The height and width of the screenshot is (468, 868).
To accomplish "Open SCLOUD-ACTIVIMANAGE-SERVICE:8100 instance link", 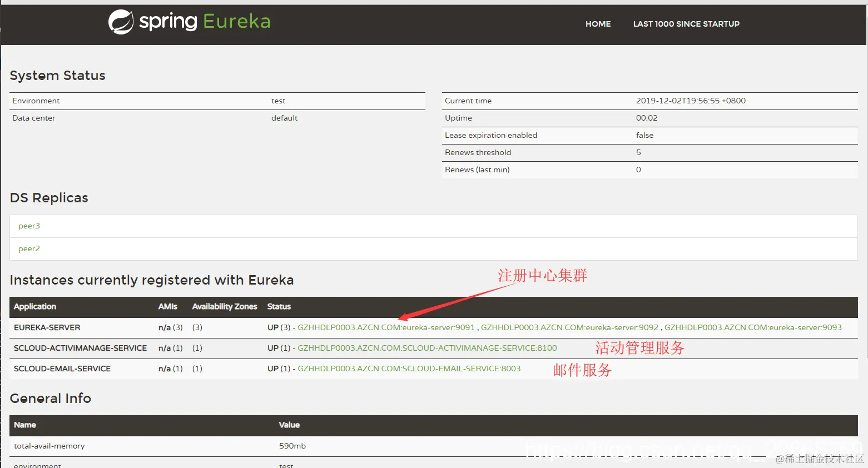I will click(x=427, y=348).
